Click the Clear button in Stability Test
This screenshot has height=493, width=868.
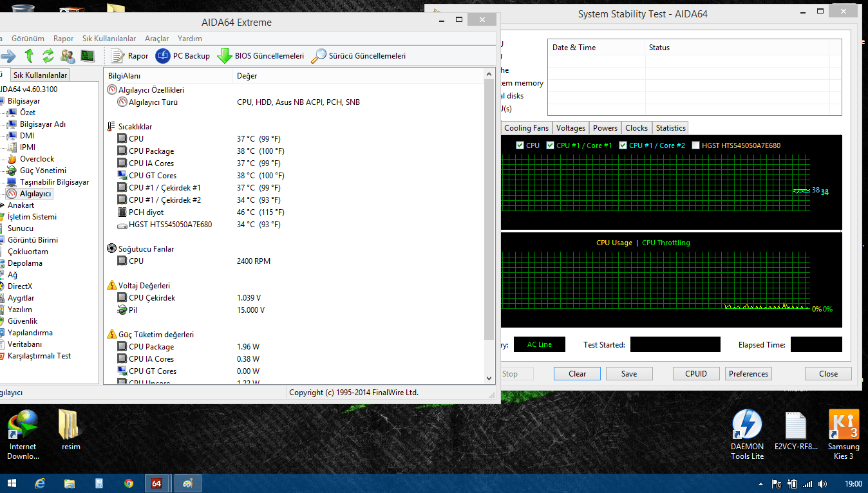click(578, 374)
